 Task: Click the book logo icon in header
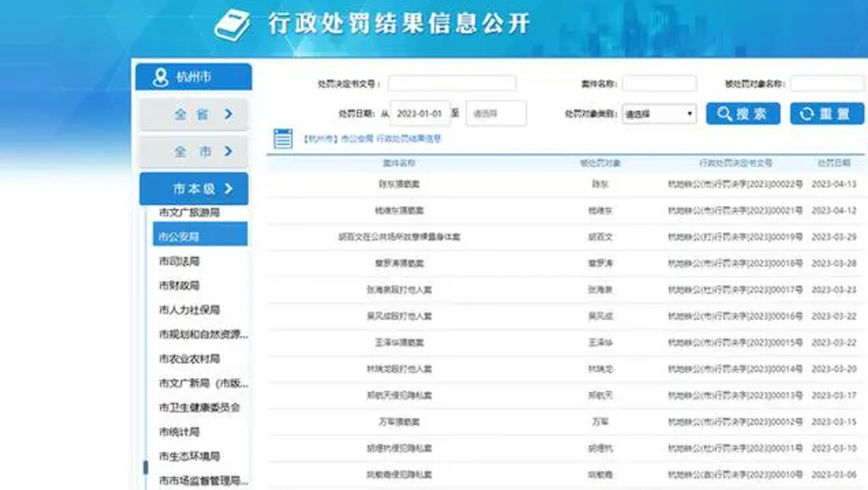(233, 25)
